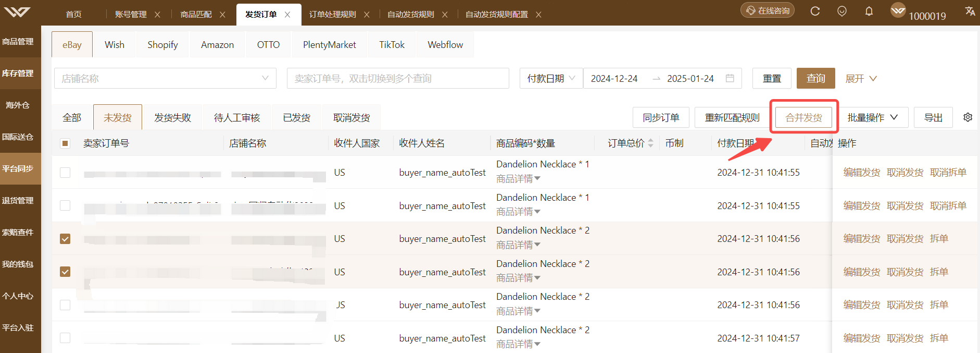Expand 商品详情 in 10:41:57 row

pos(518,344)
